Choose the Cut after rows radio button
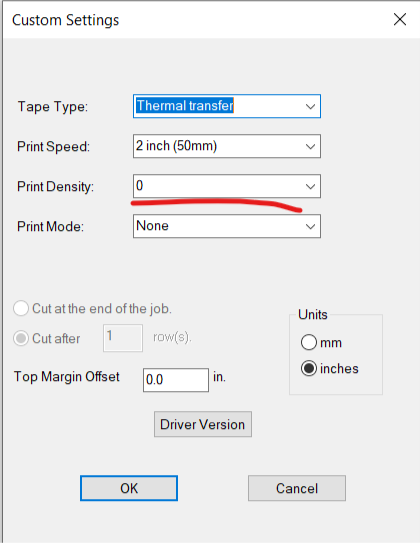 tap(21, 338)
